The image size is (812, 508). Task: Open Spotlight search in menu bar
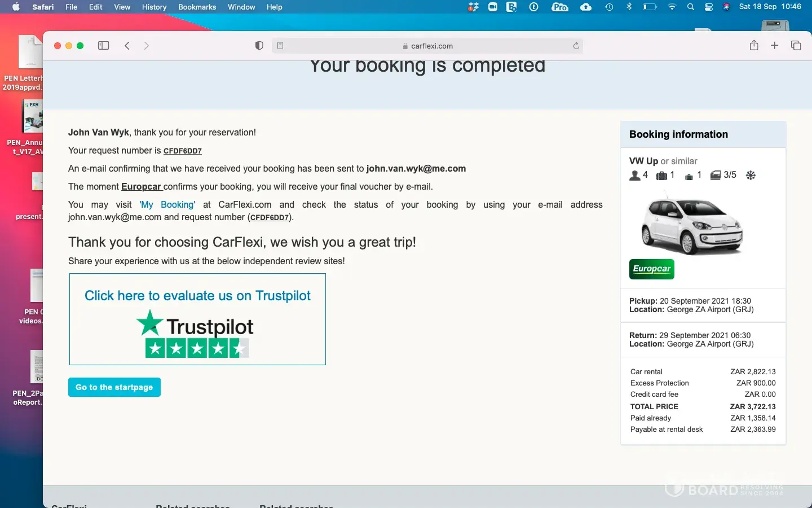coord(691,7)
